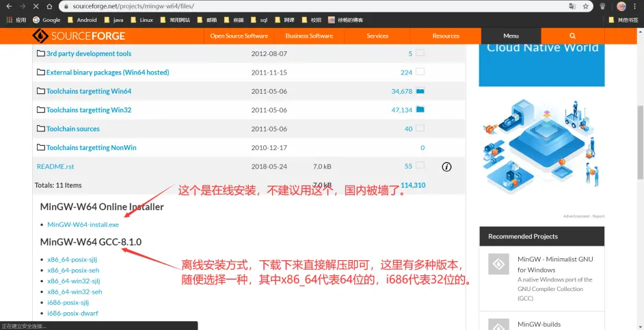Screen dimensions: 644x330
Task: Click the x86_64-posix-seh download link
Action: pos(73,270)
